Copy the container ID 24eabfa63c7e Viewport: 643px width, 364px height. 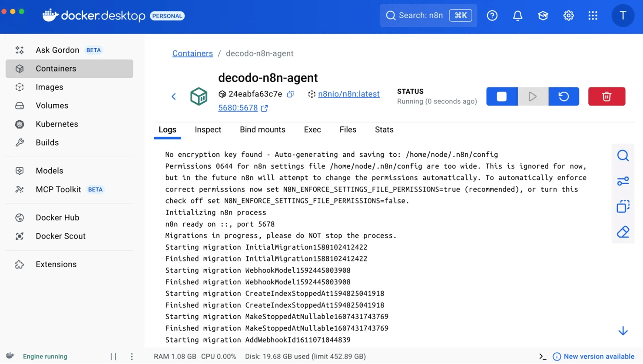point(290,94)
